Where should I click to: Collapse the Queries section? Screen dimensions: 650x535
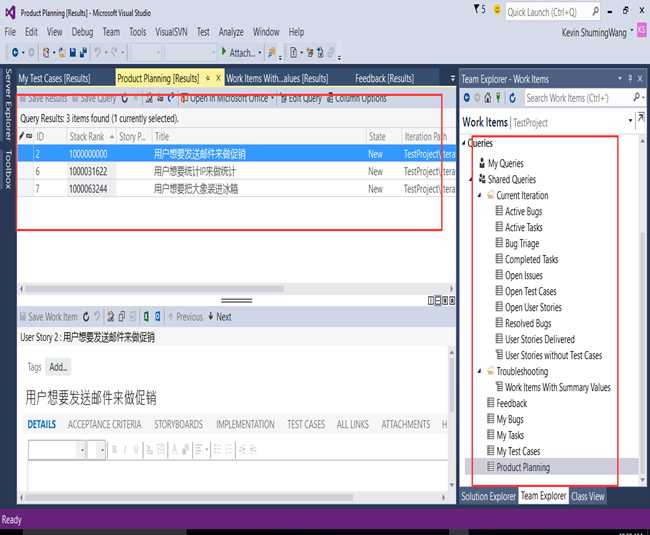tap(464, 143)
